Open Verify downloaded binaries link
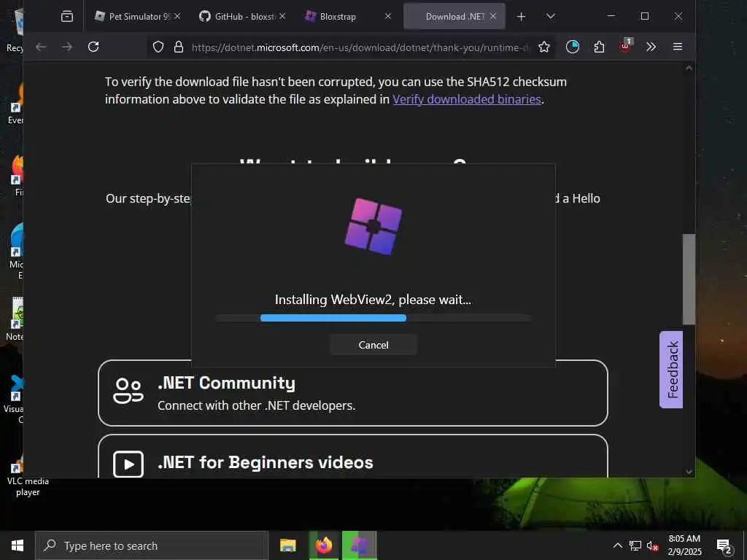747x560 pixels. (x=466, y=99)
